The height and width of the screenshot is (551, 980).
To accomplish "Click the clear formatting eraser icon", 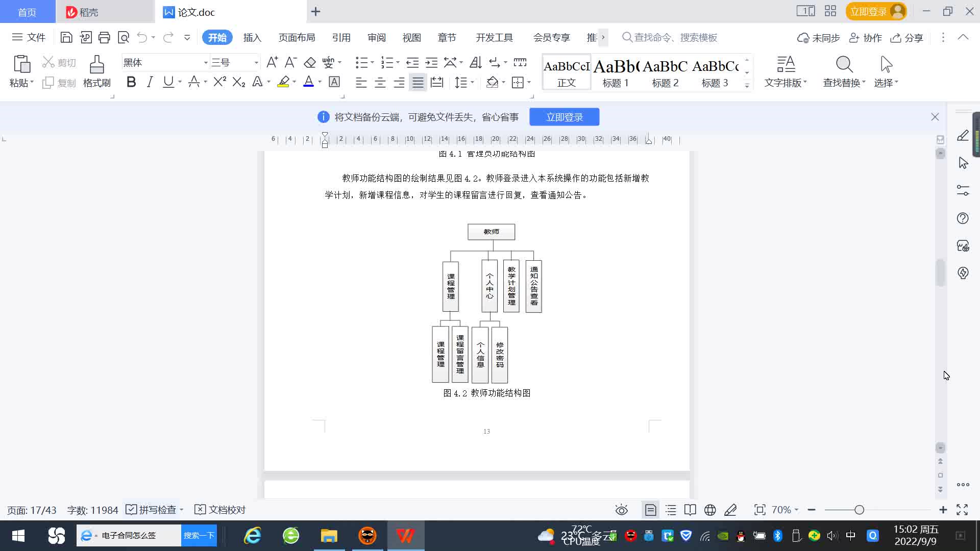I will (310, 63).
